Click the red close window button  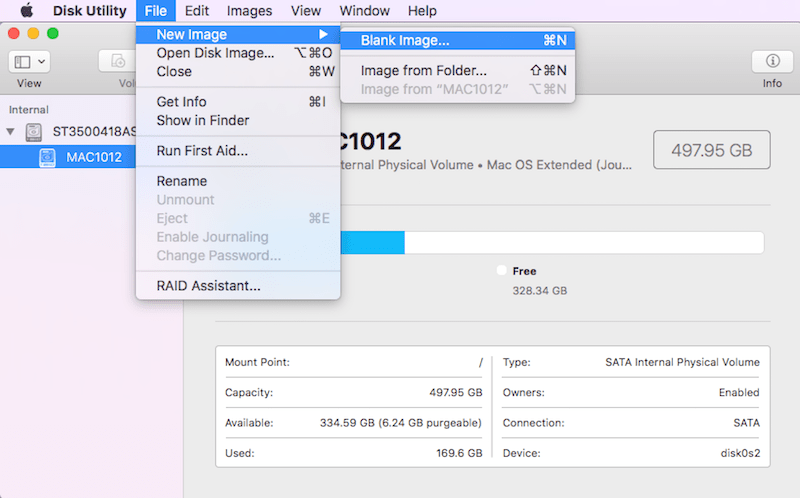coord(14,34)
